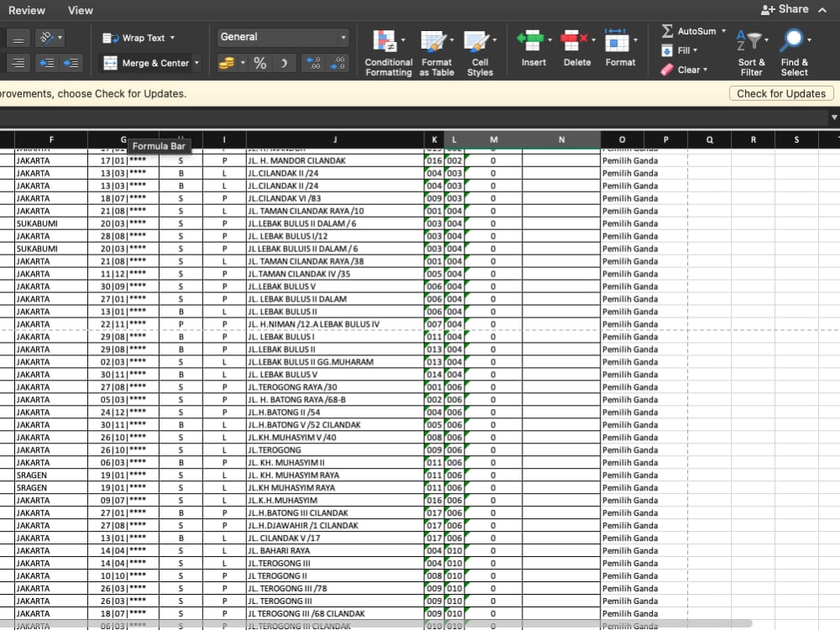This screenshot has height=630, width=840.
Task: Expand the Fill dropdown arrow
Action: point(696,50)
